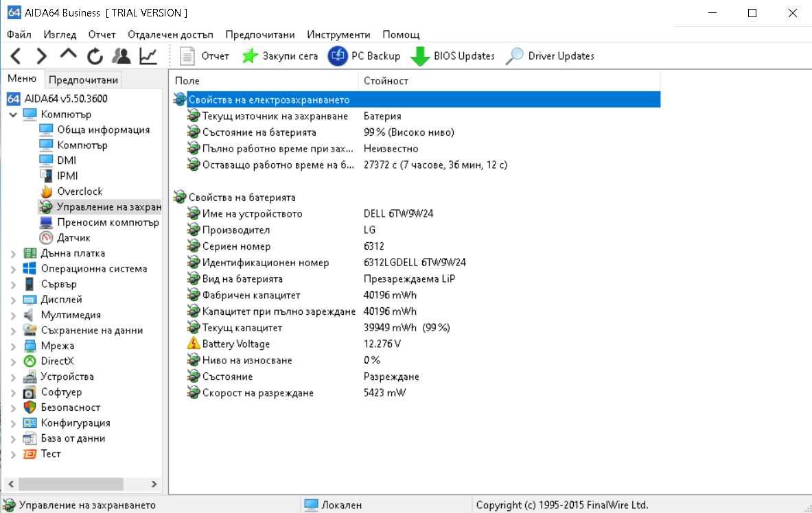Expand the Мрежа node
Image resolution: width=812 pixels, height=513 pixels.
pos(13,346)
